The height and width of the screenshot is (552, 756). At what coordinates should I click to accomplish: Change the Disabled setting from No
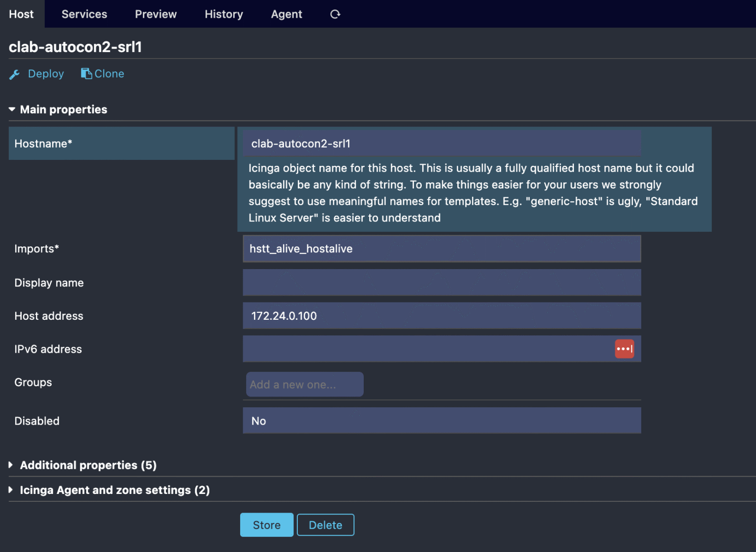pos(441,421)
